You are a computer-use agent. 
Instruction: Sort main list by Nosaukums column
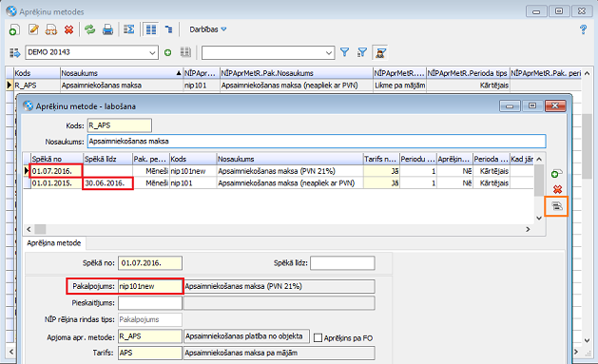tap(122, 73)
